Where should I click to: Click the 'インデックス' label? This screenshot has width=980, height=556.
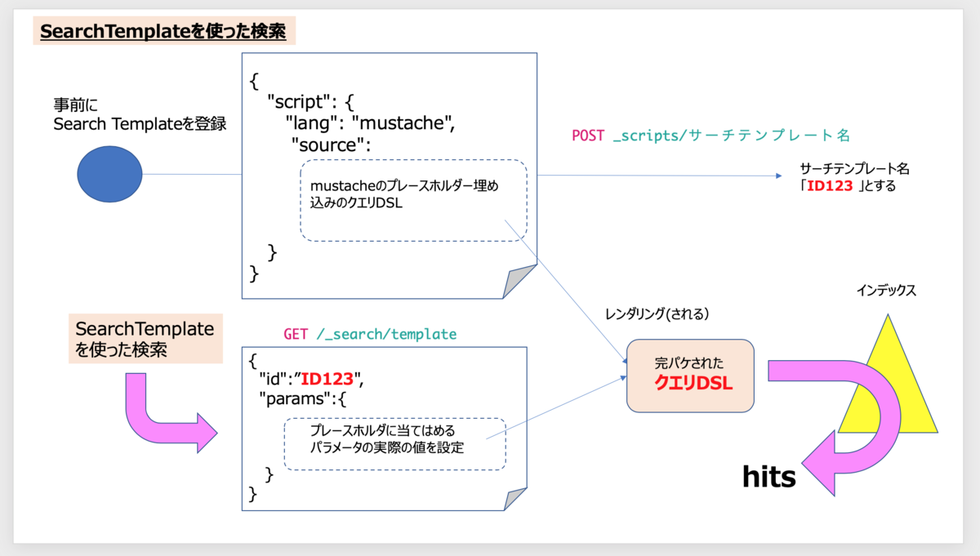[x=886, y=290]
